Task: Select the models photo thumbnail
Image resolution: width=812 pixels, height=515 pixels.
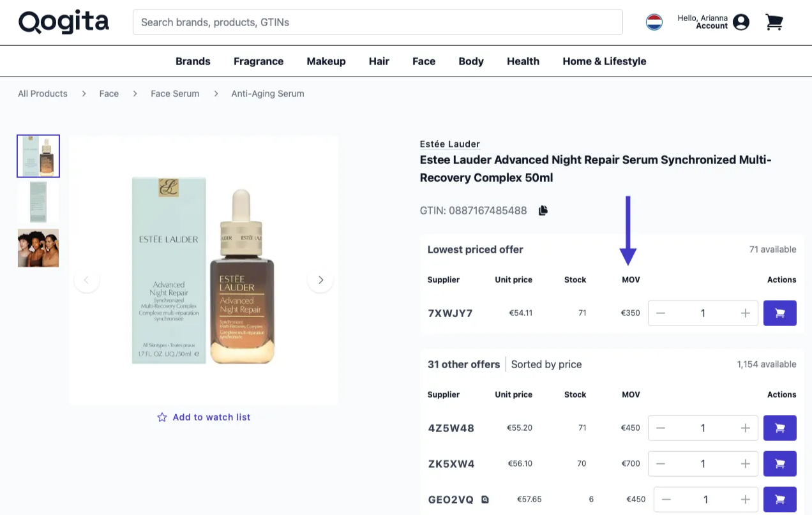Action: point(38,248)
